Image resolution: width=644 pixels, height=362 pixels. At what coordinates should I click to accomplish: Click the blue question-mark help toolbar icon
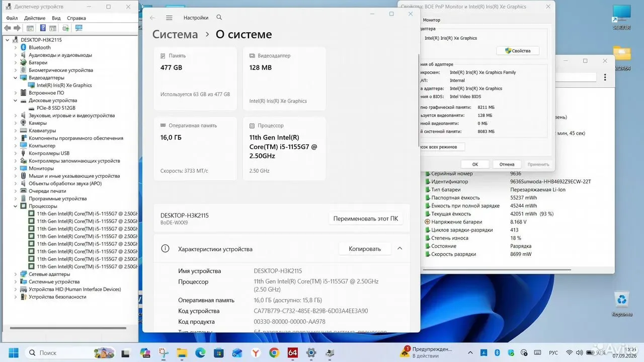click(x=43, y=28)
